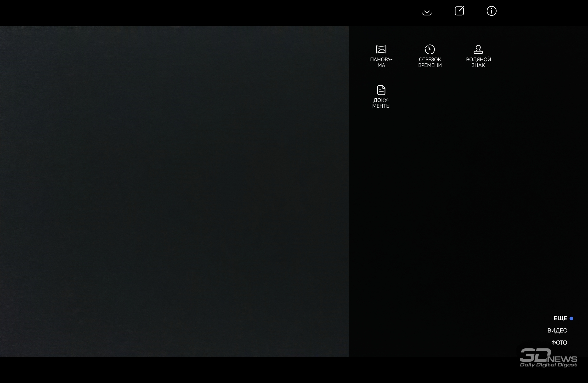Select the Водяной знак stamp mode
Screen dimensions: 588x383
[478, 56]
